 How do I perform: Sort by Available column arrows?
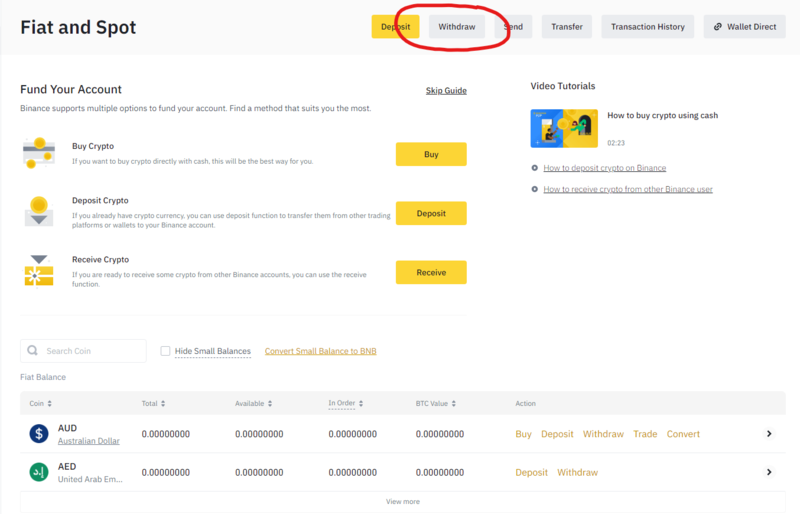pyautogui.click(x=270, y=403)
